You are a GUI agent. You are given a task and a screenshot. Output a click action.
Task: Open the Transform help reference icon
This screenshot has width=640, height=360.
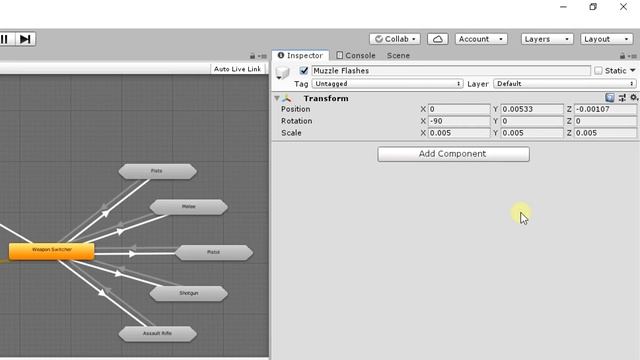(x=610, y=98)
